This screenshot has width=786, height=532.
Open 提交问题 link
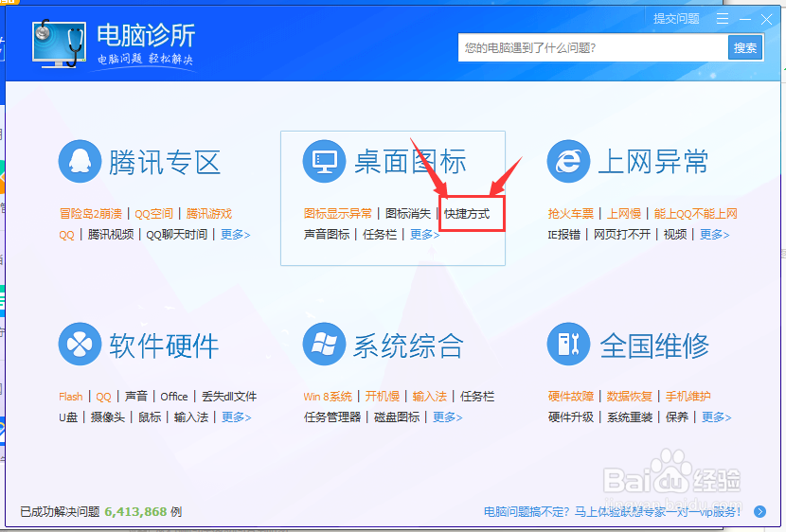pyautogui.click(x=676, y=19)
